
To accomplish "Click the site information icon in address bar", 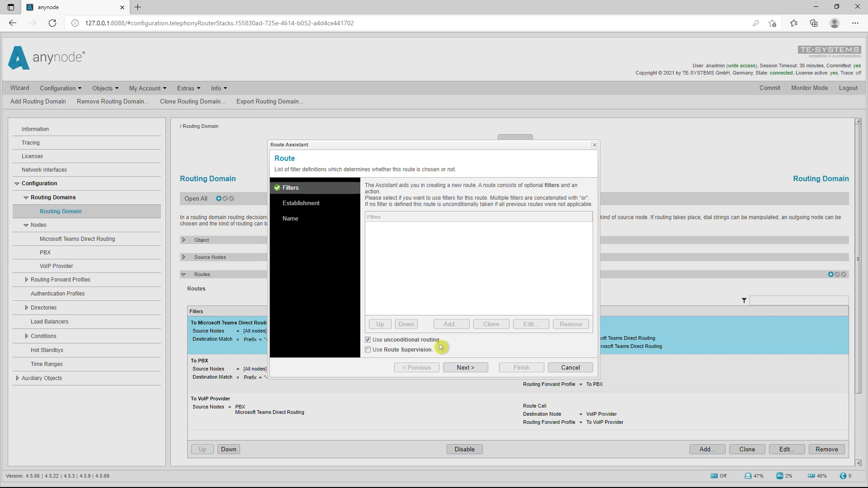I will click(75, 23).
